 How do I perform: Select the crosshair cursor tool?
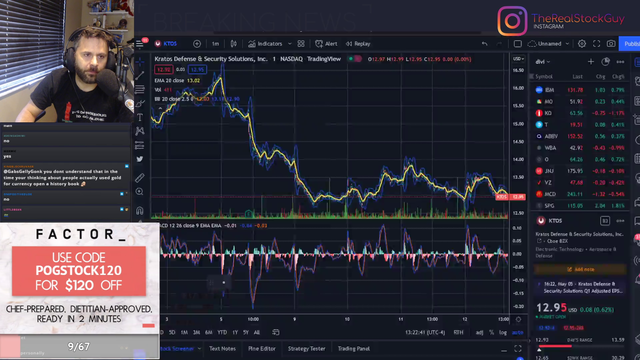click(140, 62)
